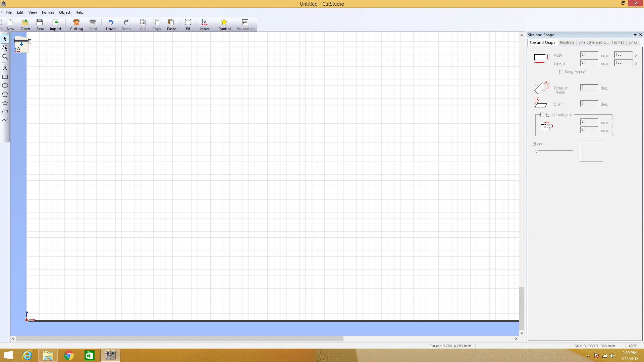
Task: Select the Rectangle drawing tool
Action: coord(5,77)
